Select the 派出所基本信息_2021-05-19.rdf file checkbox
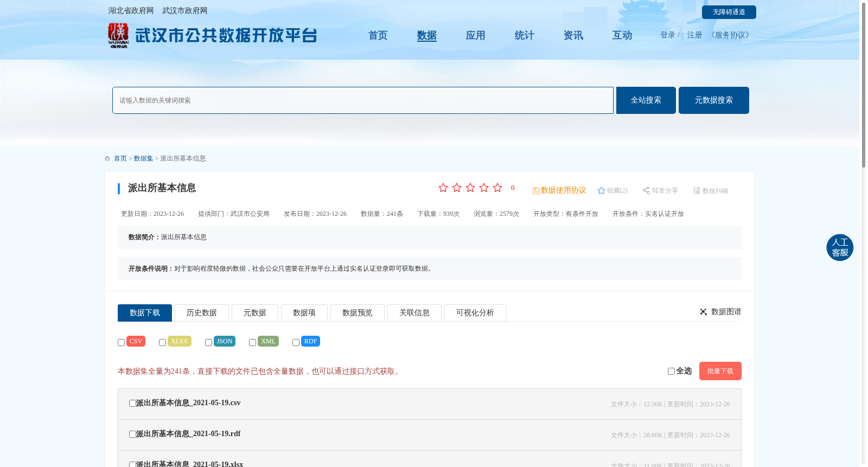Screen dimensions: 868x467 132,434
